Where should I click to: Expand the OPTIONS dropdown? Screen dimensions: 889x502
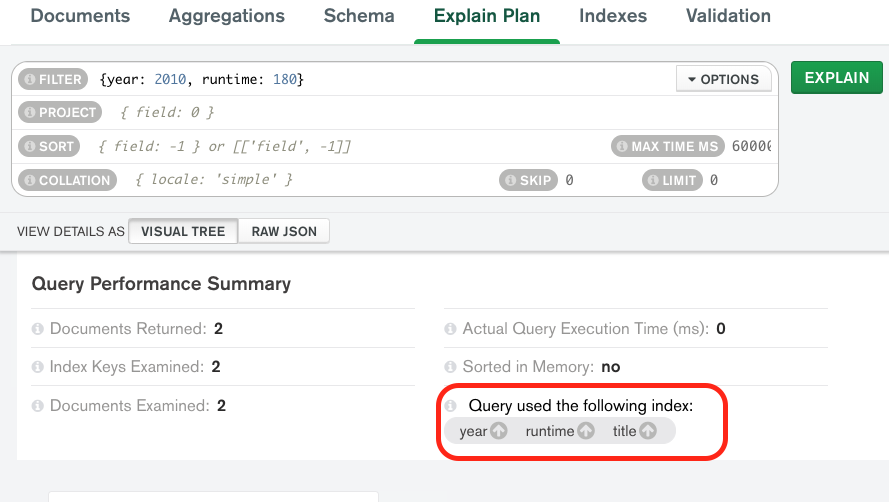723,79
